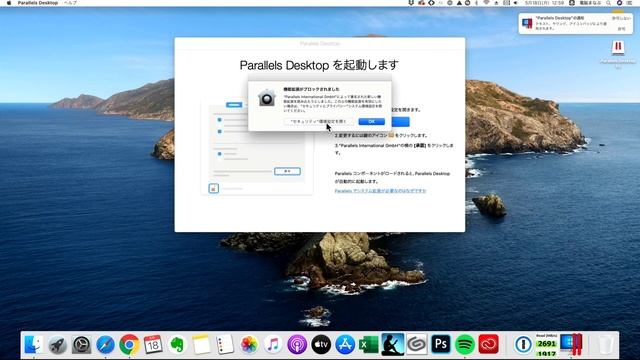
Task: Launch Safari from the Dock
Action: 105,345
